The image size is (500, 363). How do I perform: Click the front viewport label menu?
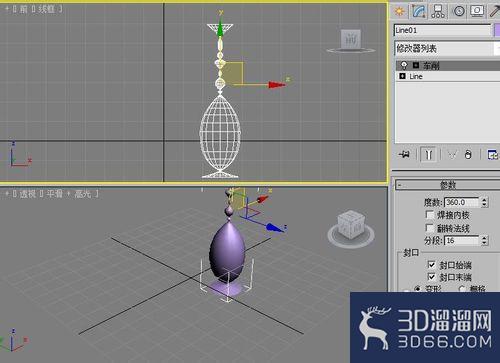pos(33,9)
